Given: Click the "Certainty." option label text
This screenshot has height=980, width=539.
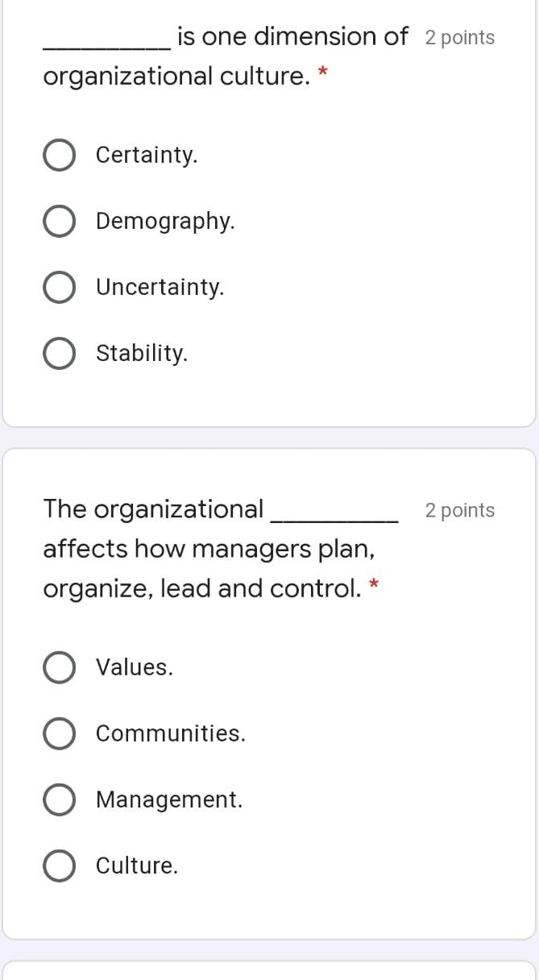Looking at the screenshot, I should (146, 155).
